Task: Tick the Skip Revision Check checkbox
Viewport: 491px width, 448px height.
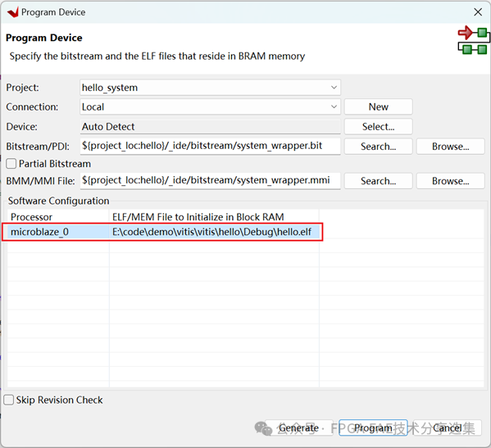Action: tap(9, 400)
